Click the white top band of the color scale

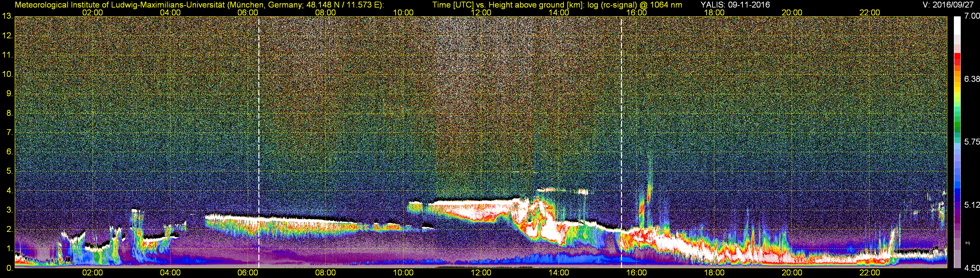pos(957,26)
